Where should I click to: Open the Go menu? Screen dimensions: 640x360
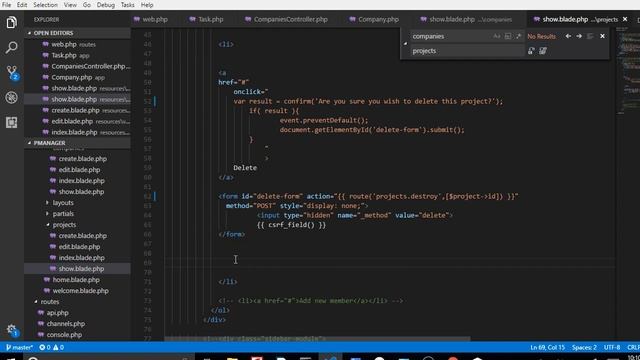(x=87, y=5)
